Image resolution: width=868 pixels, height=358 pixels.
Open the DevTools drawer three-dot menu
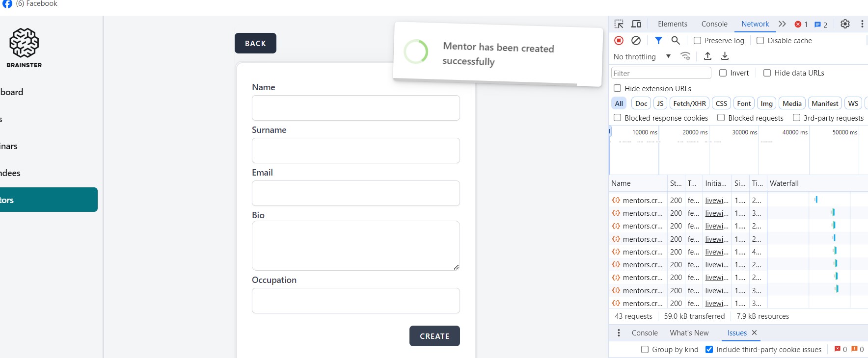tap(619, 333)
